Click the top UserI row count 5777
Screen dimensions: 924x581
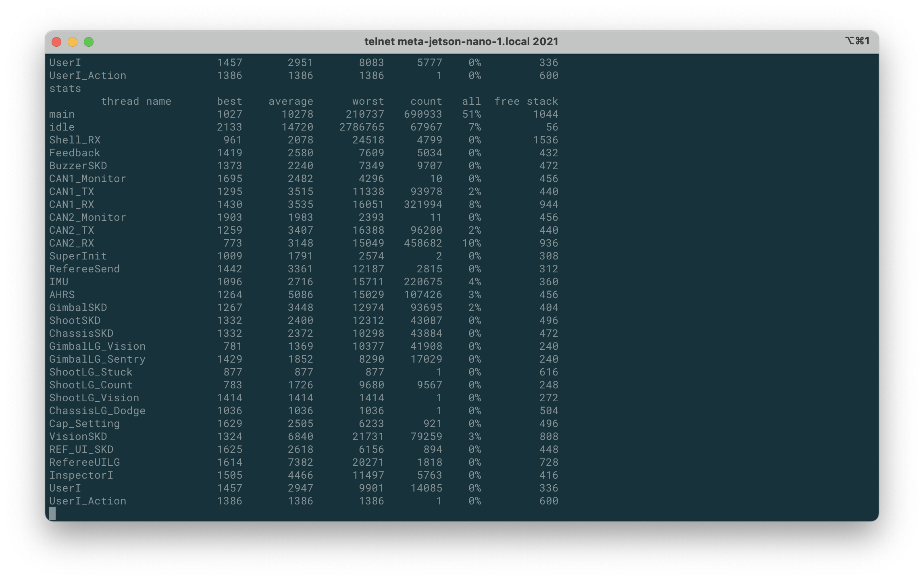point(429,62)
